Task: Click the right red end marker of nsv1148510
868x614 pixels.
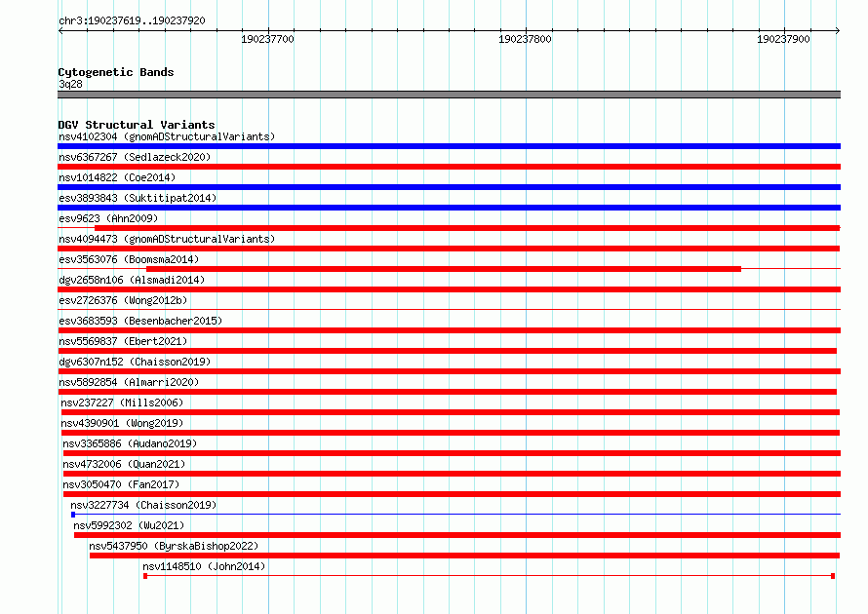Action: point(833,576)
